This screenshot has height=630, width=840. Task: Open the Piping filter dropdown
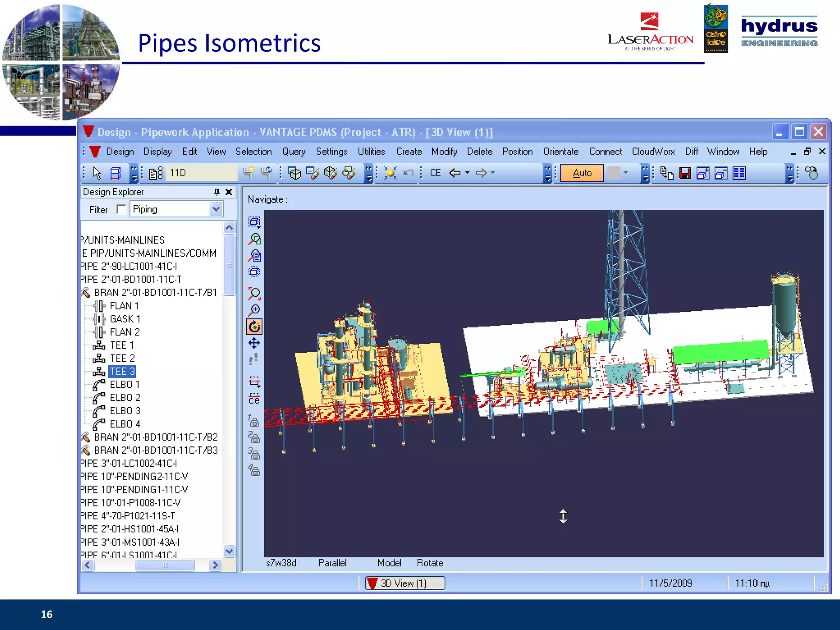[216, 210]
